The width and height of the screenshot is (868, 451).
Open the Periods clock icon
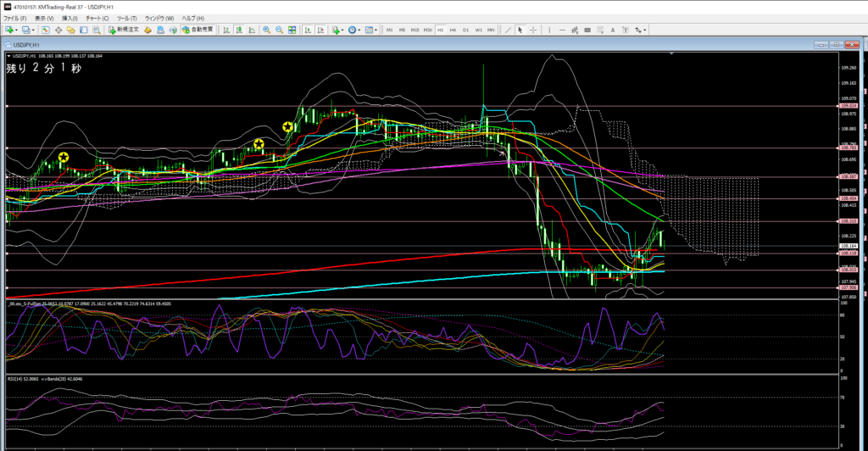point(352,30)
